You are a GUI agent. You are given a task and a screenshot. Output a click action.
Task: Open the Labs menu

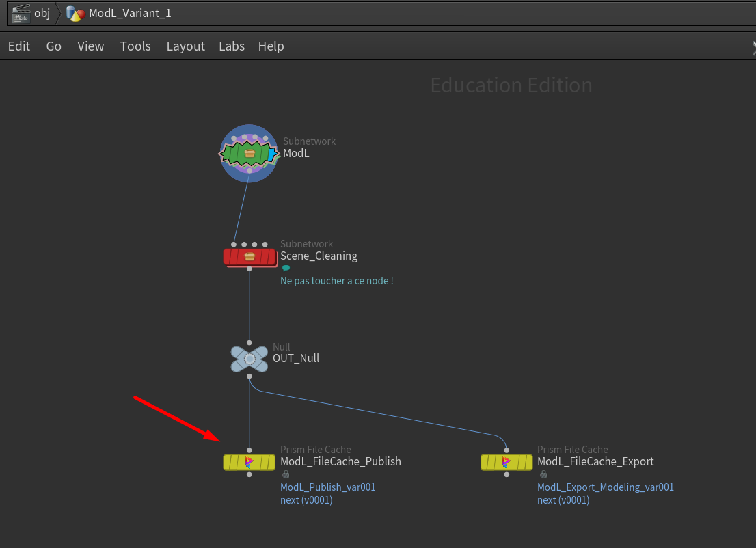point(232,46)
